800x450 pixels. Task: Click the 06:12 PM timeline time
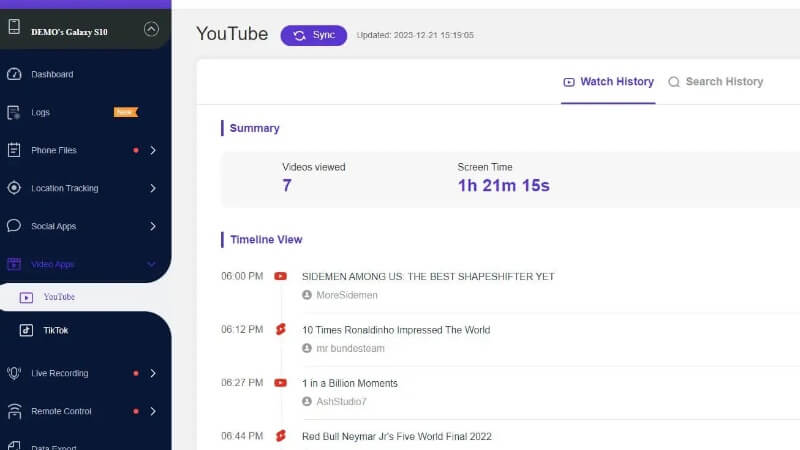coord(242,330)
